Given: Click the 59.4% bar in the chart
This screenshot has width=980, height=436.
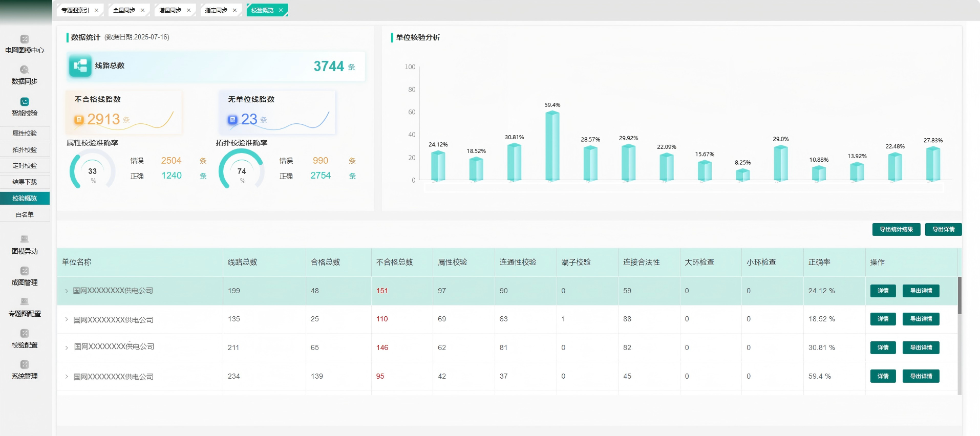Looking at the screenshot, I should pyautogui.click(x=552, y=146).
